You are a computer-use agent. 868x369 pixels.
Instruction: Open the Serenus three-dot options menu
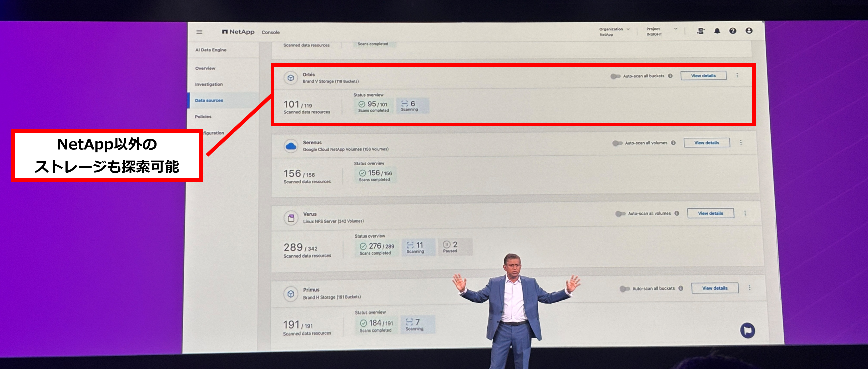coord(741,142)
